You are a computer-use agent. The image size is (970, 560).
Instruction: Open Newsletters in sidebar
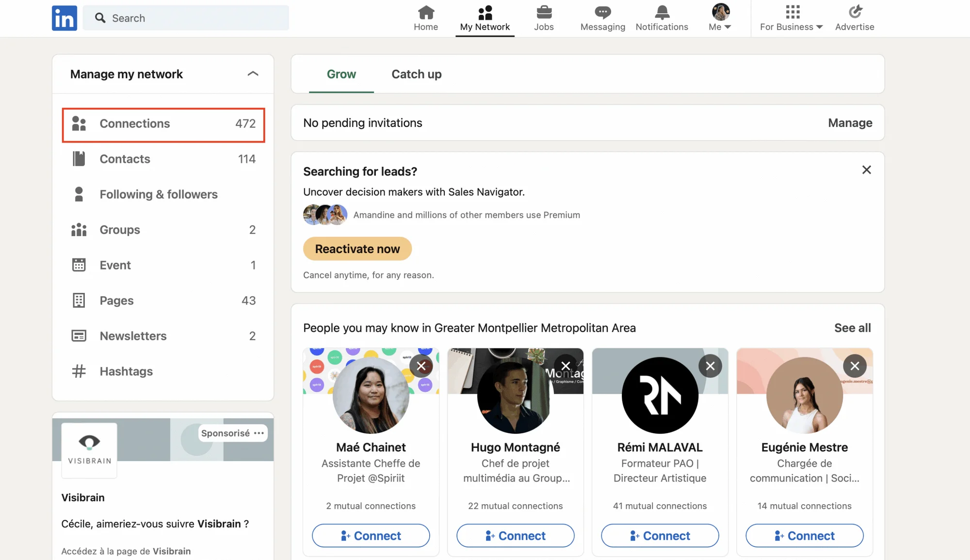pos(163,336)
